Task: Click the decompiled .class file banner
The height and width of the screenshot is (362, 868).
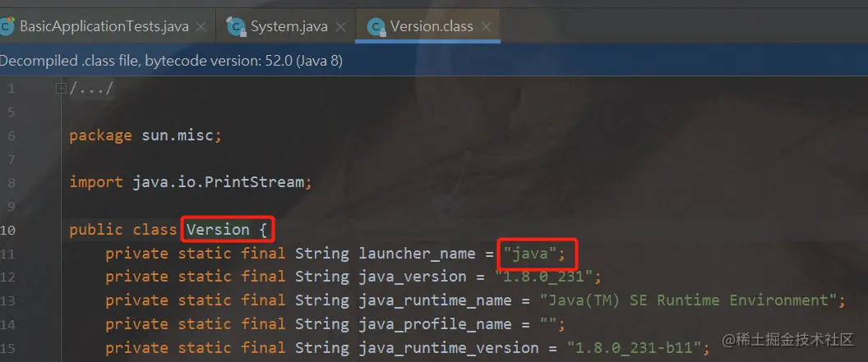Action: pyautogui.click(x=434, y=61)
